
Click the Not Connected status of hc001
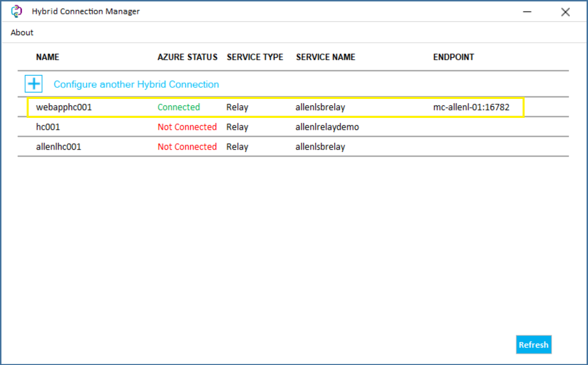187,127
